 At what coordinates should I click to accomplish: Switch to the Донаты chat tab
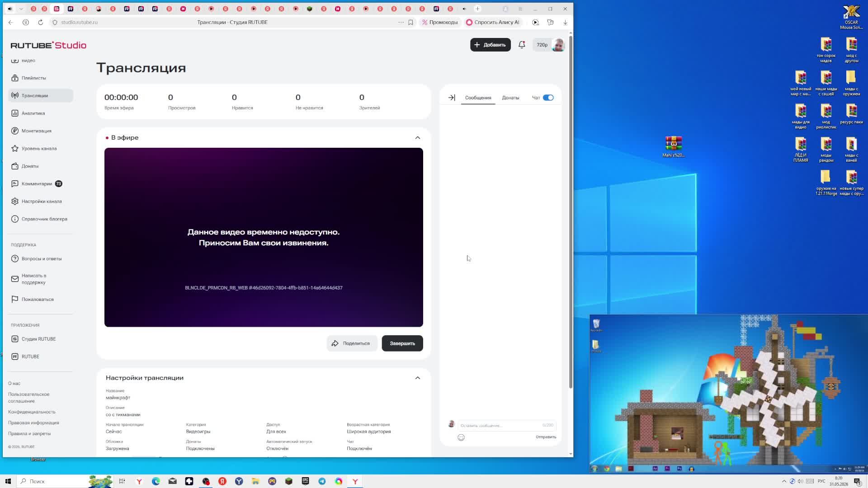(510, 98)
